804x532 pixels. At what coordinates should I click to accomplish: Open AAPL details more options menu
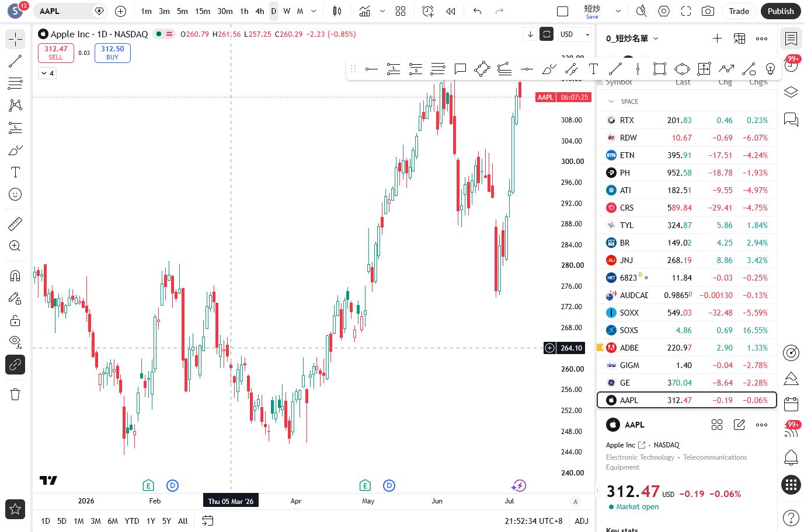point(761,425)
